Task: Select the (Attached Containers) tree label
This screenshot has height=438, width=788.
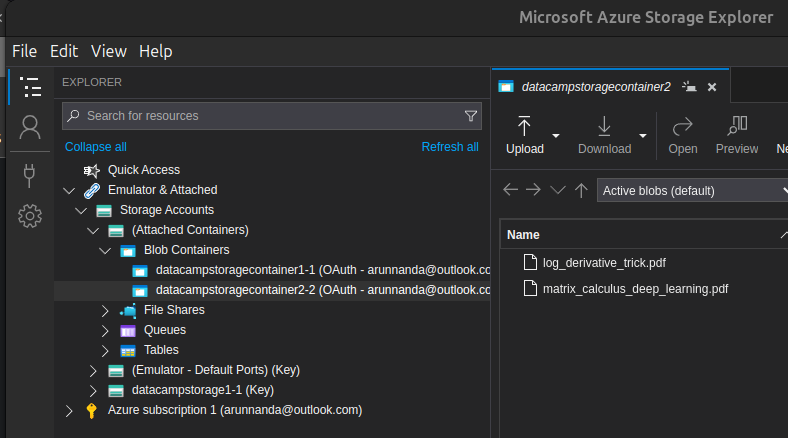Action: [x=190, y=230]
